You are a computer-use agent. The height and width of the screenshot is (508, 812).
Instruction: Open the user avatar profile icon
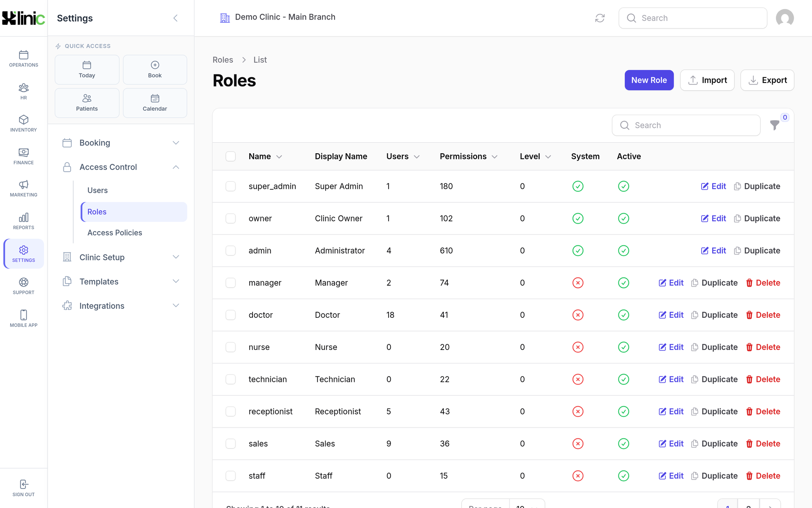point(784,18)
